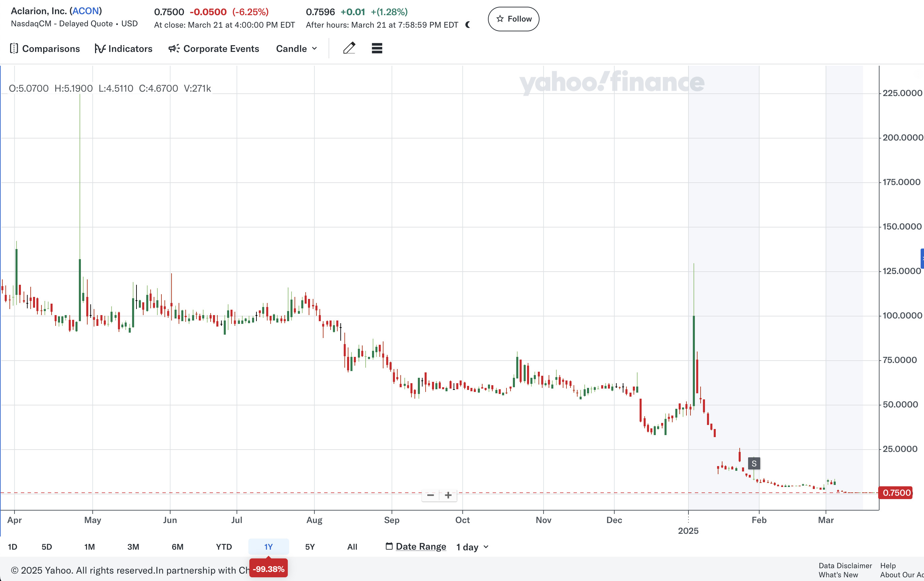
Task: Zoom in the chart with plus
Action: [x=448, y=495]
